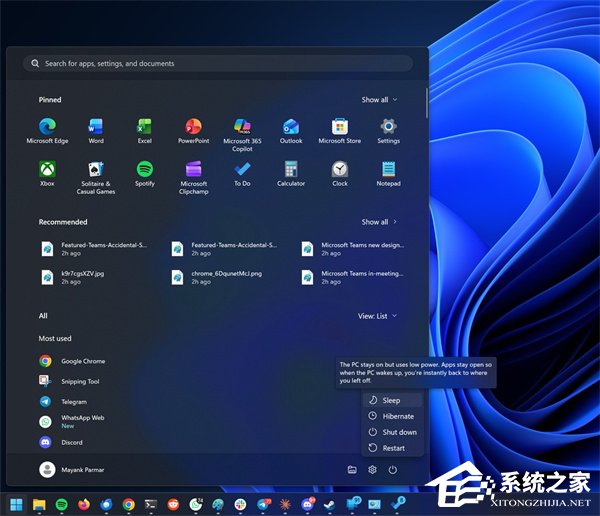Viewport: 600px width, 516px height.
Task: Click the Settings gear beside power button
Action: pos(372,470)
